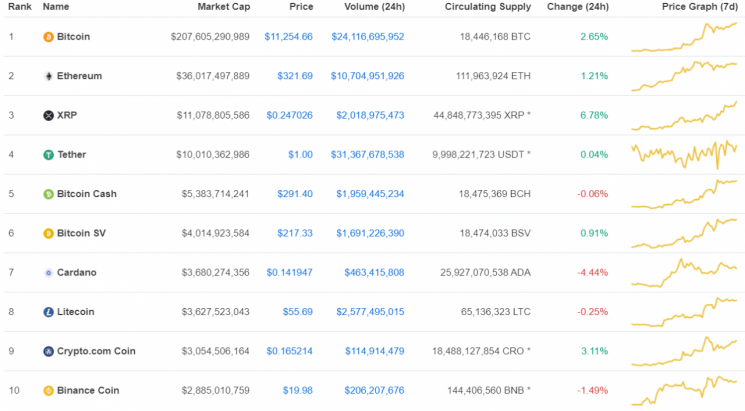Open the Cardano name link
Screen dimensions: 745x411
coord(76,273)
